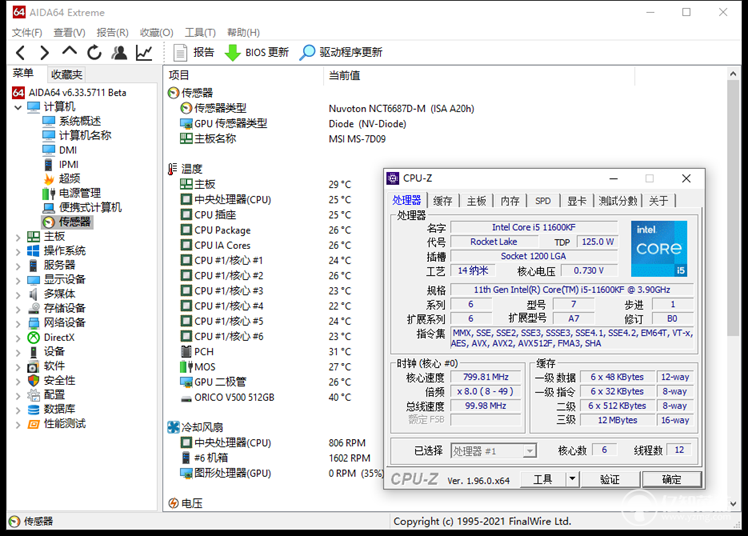This screenshot has width=748, height=536.
Task: Switch to the 缓存 tab in CPU-Z
Action: (443, 201)
